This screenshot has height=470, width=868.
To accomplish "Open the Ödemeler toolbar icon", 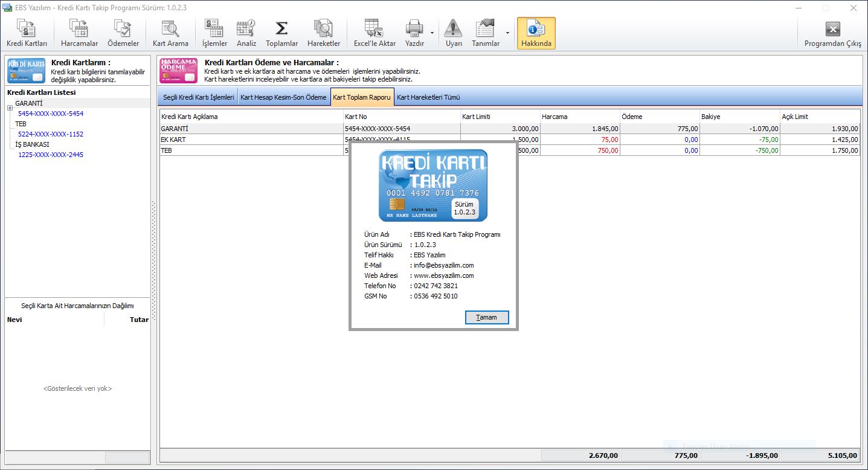I will [x=123, y=33].
